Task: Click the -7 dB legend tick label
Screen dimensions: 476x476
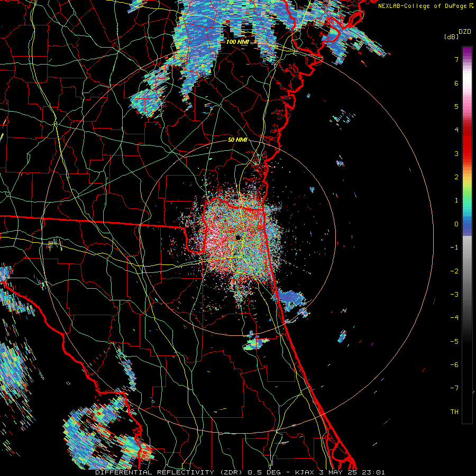Action: tap(454, 388)
